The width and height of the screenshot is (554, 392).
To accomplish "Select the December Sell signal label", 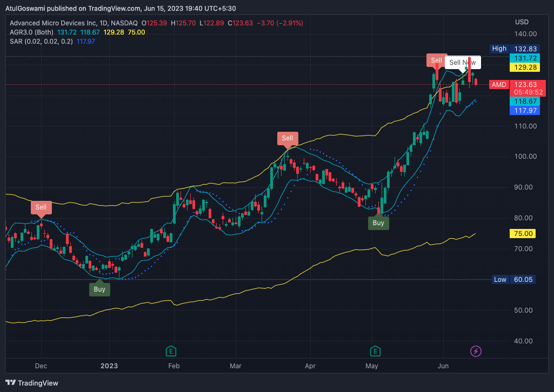I will point(41,207).
